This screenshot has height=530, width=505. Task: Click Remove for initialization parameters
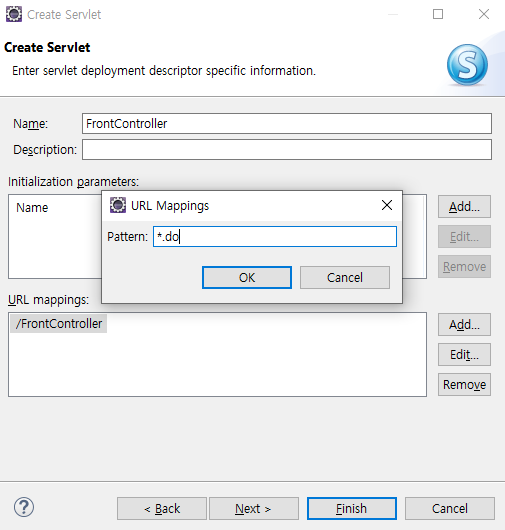pos(464,267)
